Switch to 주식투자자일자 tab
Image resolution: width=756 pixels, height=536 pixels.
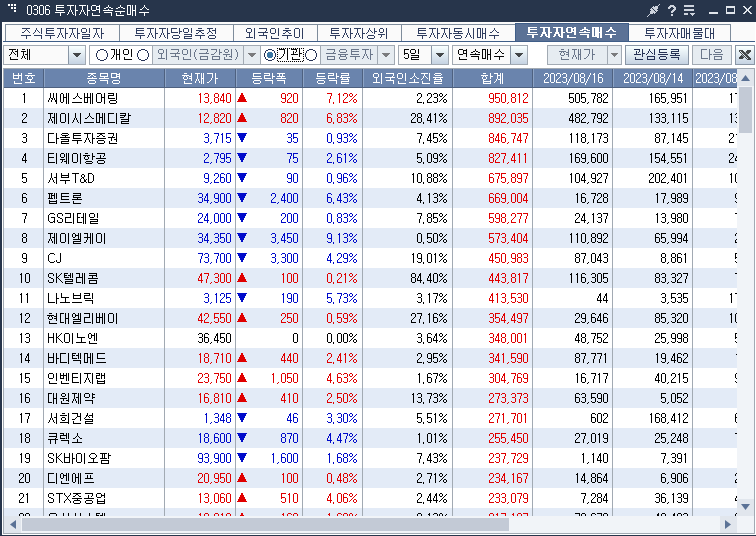(62, 33)
